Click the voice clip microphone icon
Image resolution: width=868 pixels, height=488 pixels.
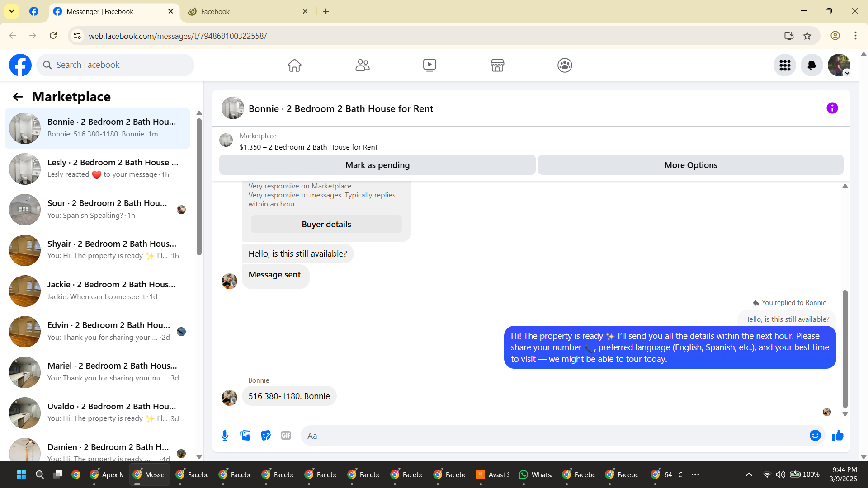(x=225, y=435)
